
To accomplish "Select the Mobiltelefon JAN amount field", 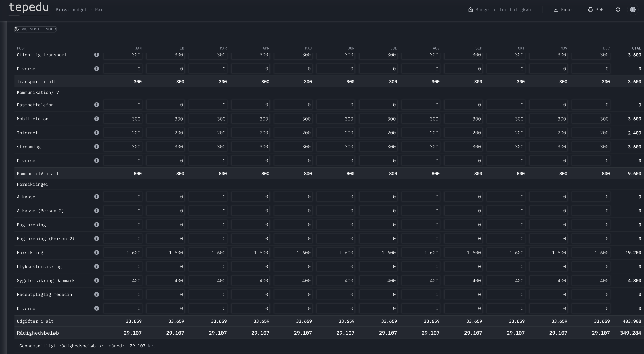I will (123, 119).
